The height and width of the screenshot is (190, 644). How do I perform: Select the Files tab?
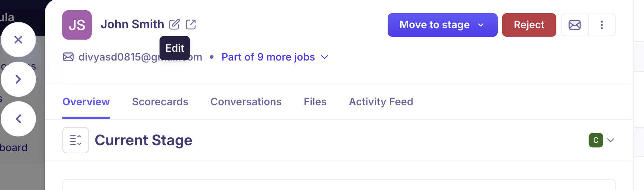[x=315, y=102]
